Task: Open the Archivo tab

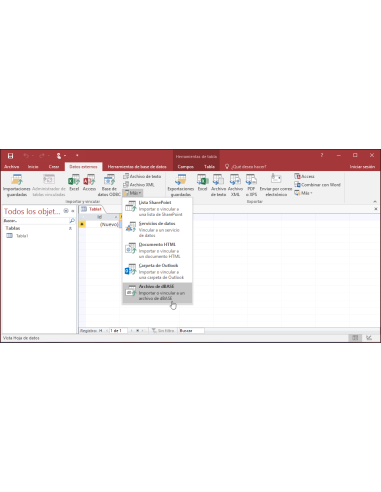Action: tap(12, 167)
